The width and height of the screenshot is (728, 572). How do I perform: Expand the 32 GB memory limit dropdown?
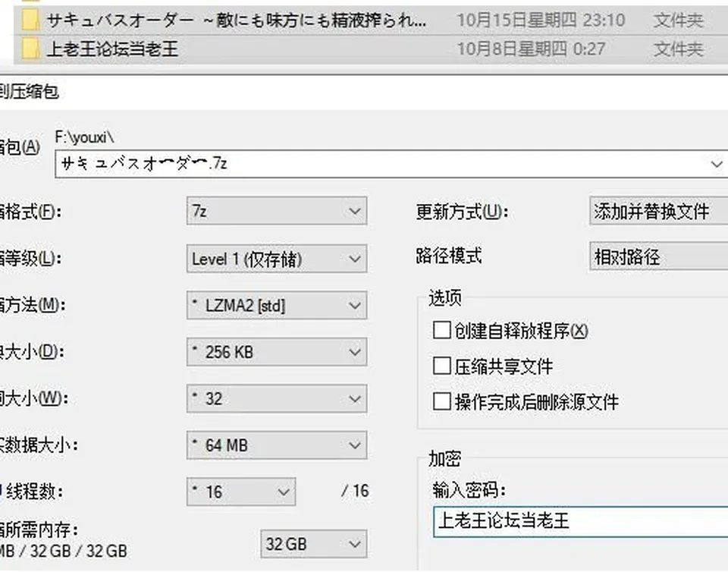pos(313,544)
